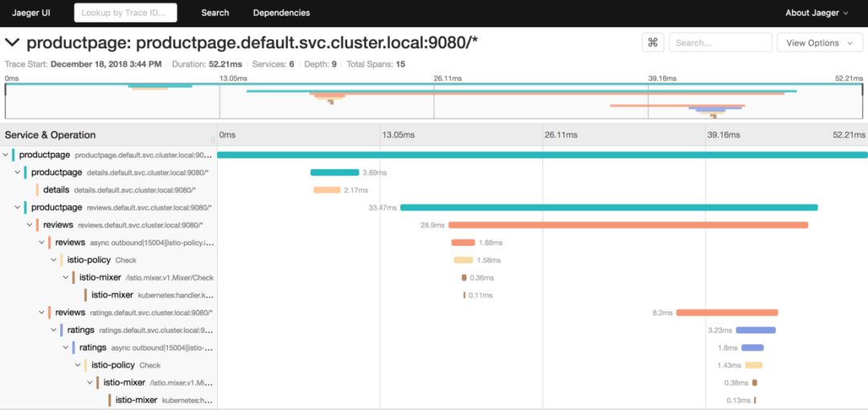Click the 28.9ms reviews span bar
Viewport: 868px width, 415px height.
point(628,225)
